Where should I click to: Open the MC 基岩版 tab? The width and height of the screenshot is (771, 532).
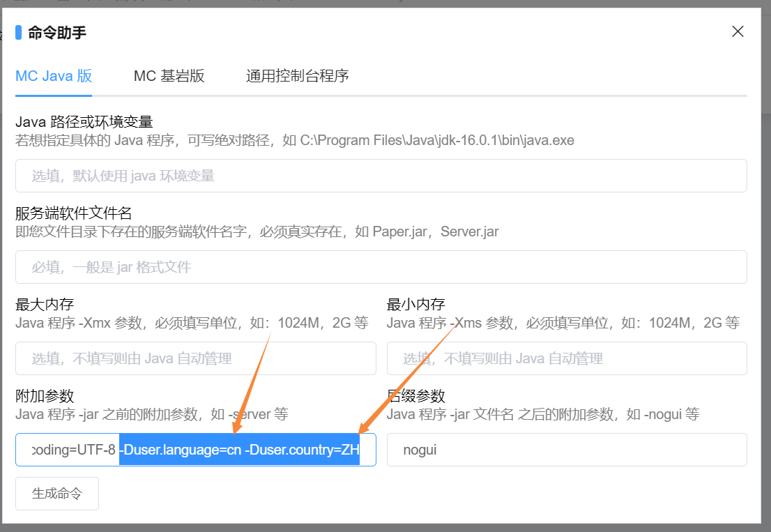coord(169,76)
